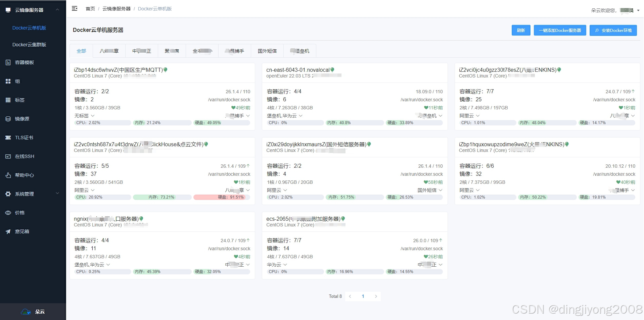The image size is (644, 320).
Task: Collapse the sidebar with the hamburger icon
Action: click(x=75, y=8)
